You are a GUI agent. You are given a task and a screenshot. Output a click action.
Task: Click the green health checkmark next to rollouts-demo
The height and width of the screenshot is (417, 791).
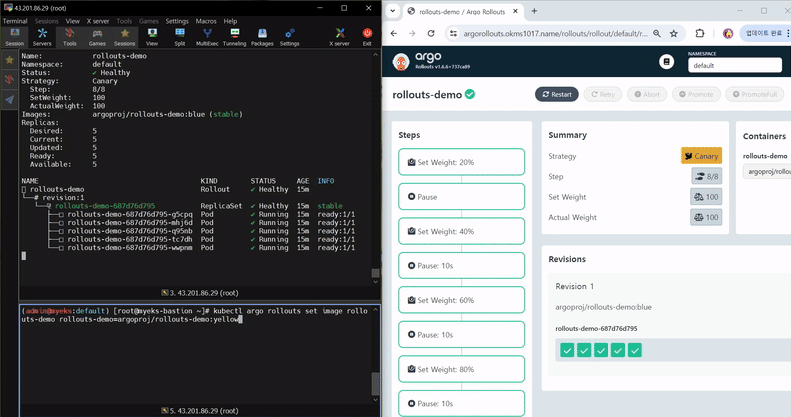[x=470, y=94]
